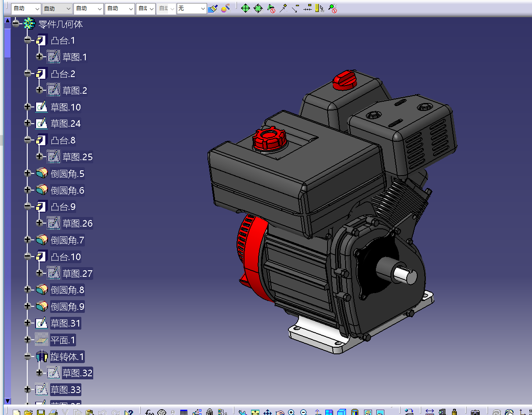Select 草图.31 in the tree

66,323
